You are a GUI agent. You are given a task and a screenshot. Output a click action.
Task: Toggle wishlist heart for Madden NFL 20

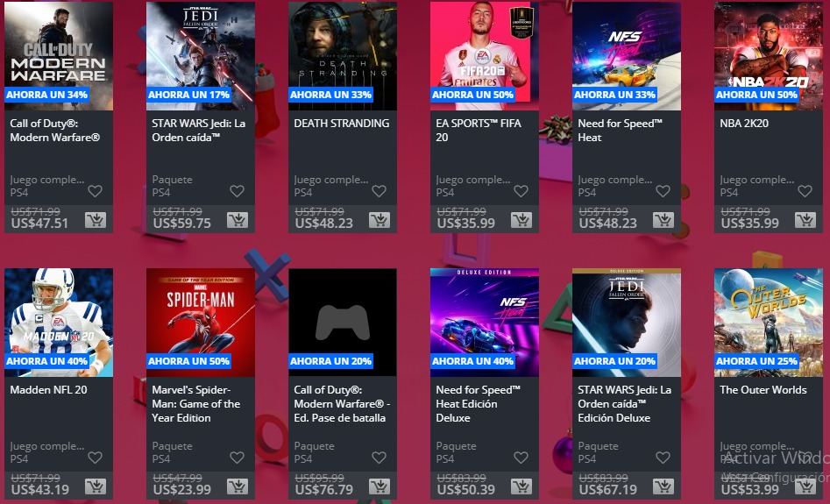(95, 457)
